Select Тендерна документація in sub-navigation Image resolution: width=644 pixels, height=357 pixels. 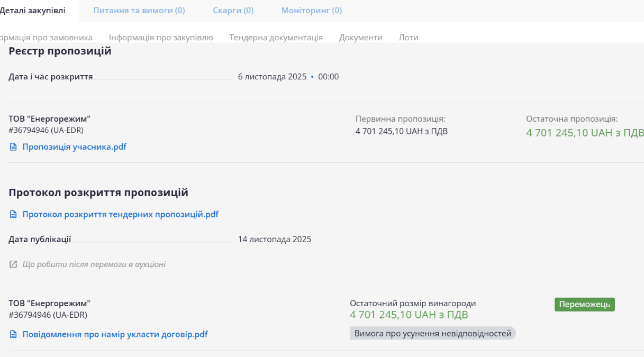[x=276, y=38]
